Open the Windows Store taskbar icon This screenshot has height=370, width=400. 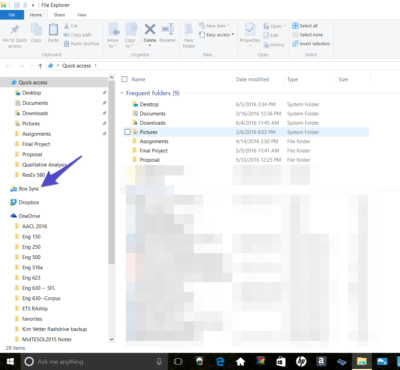281,362
